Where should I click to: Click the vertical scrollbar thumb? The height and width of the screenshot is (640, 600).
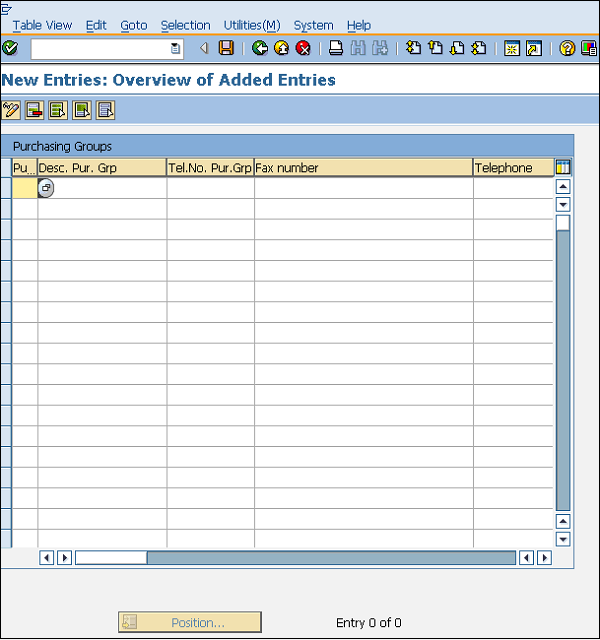pos(563,223)
